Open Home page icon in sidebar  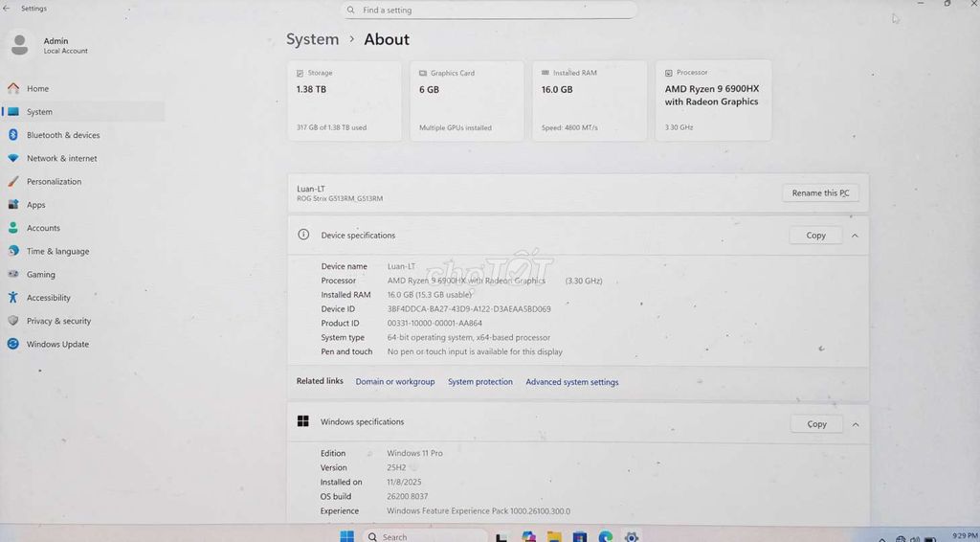pos(13,88)
